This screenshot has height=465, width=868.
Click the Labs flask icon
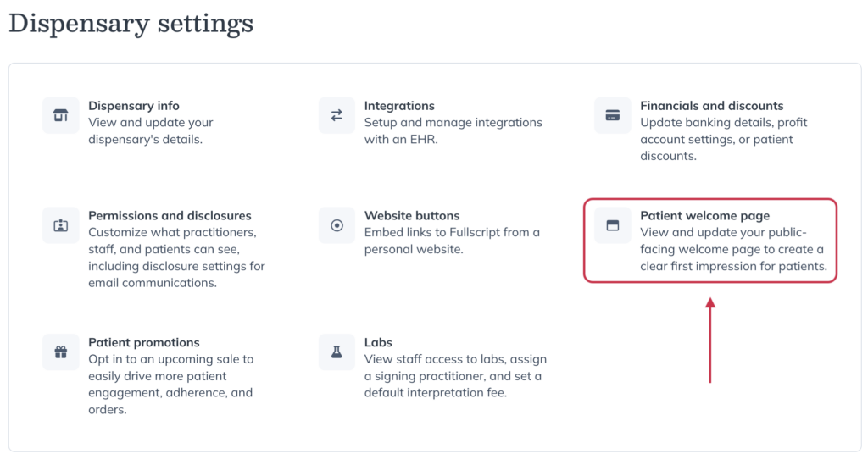click(x=337, y=352)
